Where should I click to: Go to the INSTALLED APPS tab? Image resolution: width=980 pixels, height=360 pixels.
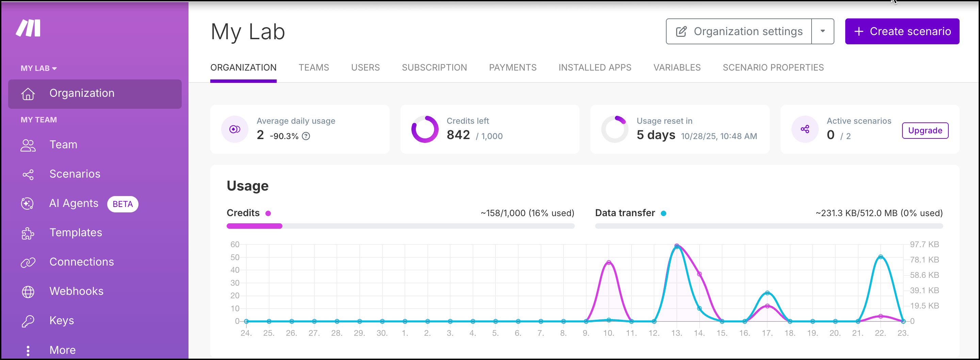(x=594, y=67)
